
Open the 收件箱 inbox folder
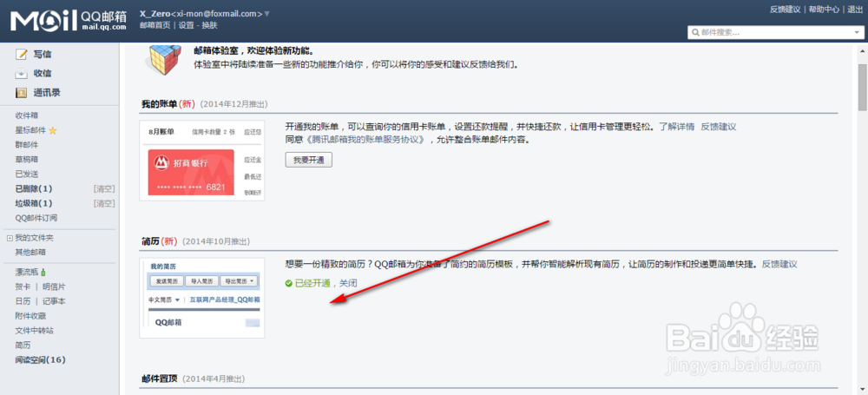(27, 115)
